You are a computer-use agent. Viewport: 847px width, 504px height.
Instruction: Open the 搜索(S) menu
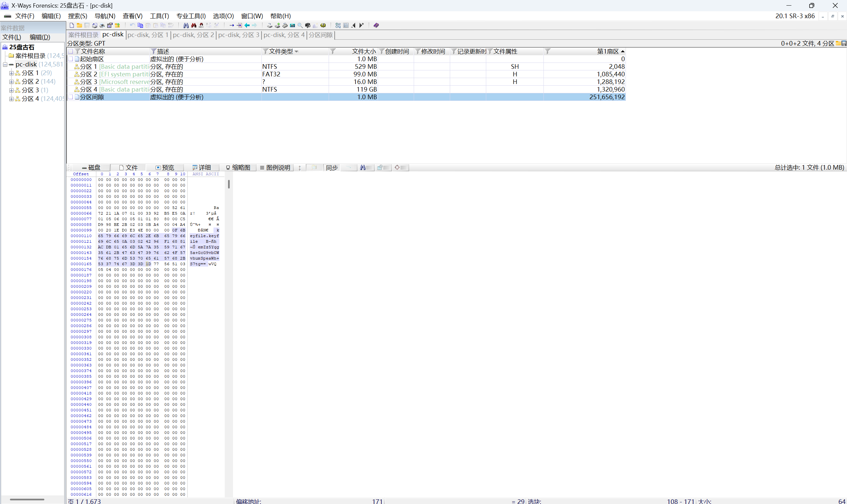pos(77,16)
